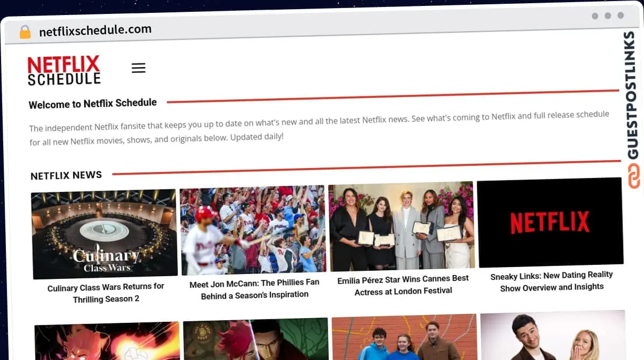
Task: Click the NETFLIX NEWS section heading
Action: coord(66,175)
